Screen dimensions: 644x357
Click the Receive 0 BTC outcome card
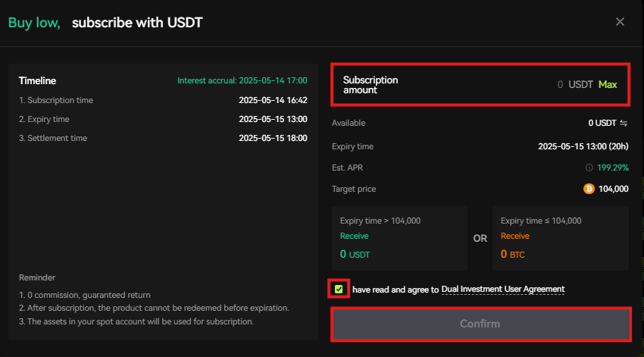[560, 238]
